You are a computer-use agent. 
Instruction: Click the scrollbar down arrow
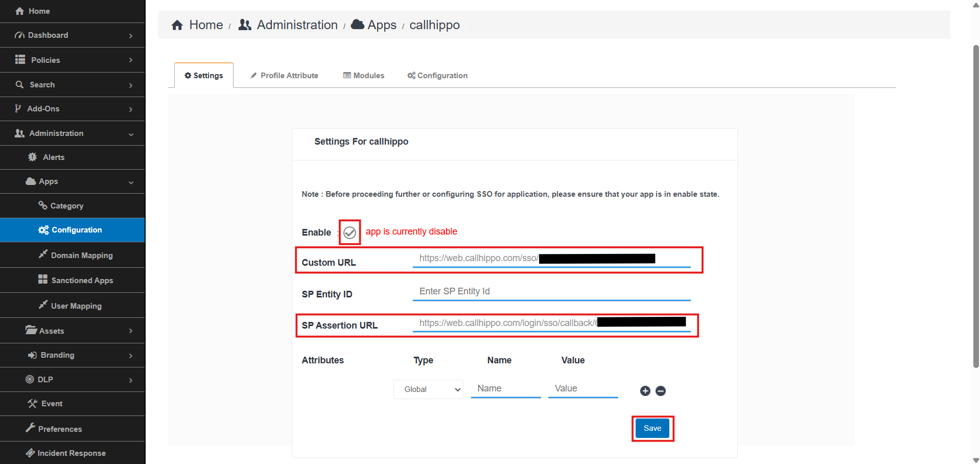(x=976, y=460)
